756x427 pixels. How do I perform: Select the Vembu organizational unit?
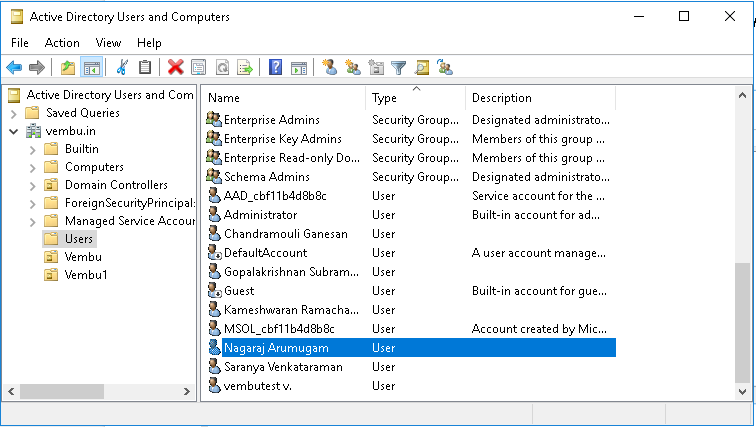point(83,257)
